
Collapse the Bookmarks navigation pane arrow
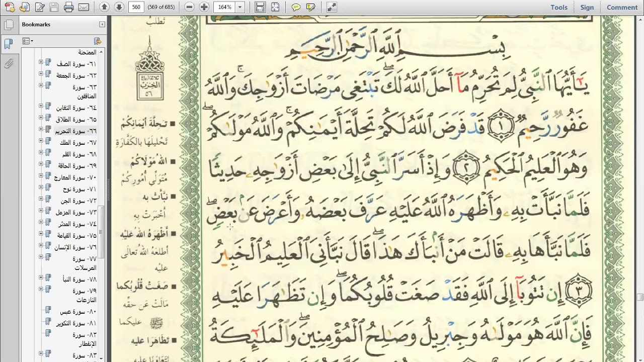[x=102, y=24]
